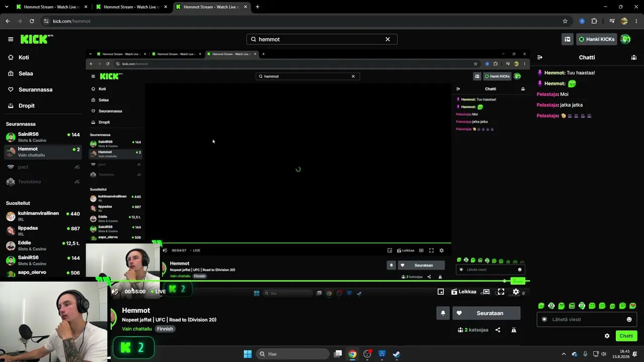Click the Seurataan follow button
The width and height of the screenshot is (644, 362).
point(487,313)
